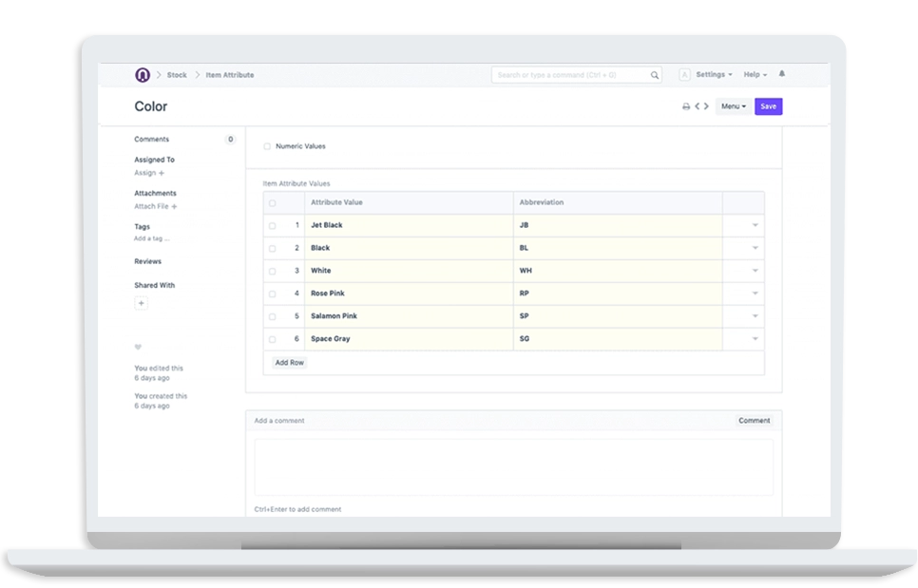Enable the Numeric Values checkbox
This screenshot has width=918, height=588.
tap(267, 146)
